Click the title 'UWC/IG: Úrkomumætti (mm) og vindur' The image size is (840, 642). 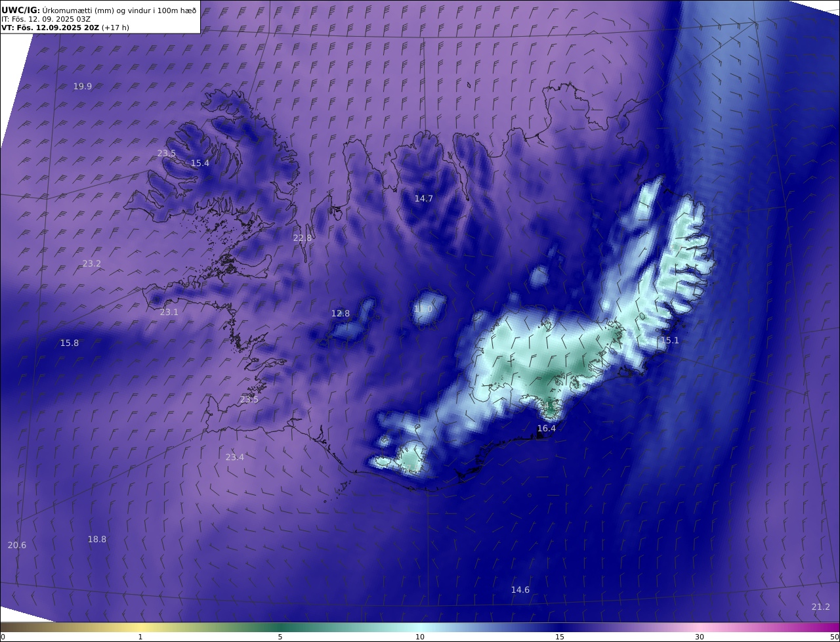[x=99, y=10]
